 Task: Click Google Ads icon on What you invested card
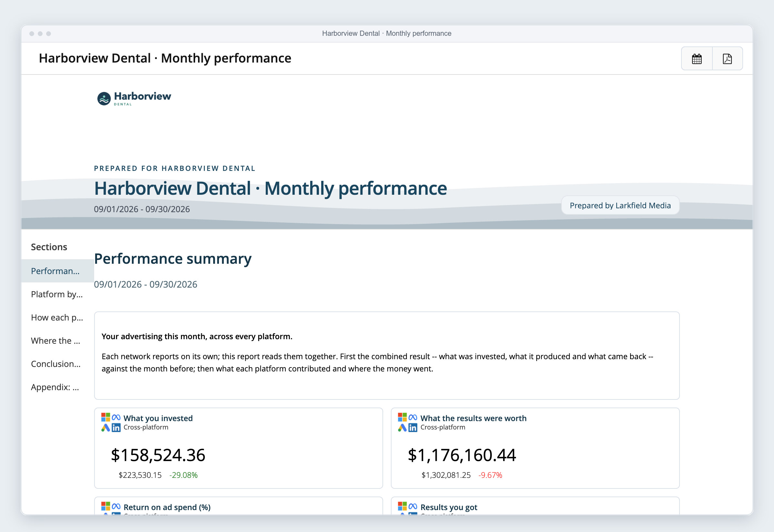click(106, 428)
